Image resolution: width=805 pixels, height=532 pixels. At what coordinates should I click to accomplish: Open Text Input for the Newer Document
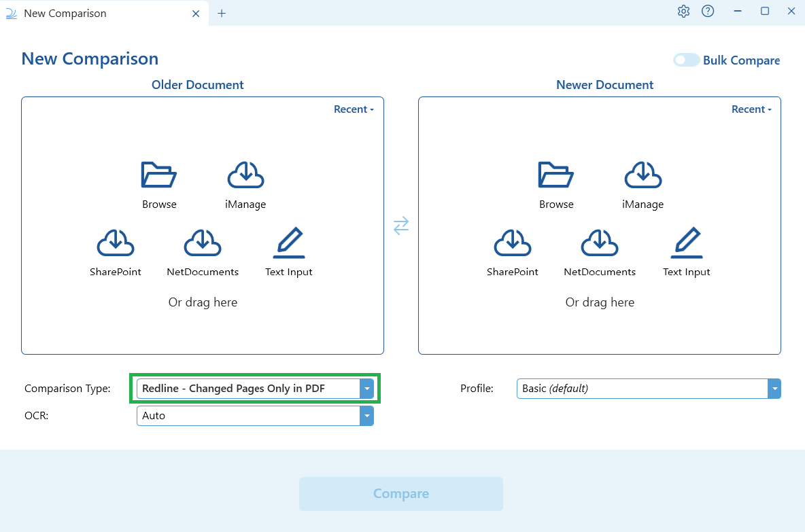click(687, 250)
